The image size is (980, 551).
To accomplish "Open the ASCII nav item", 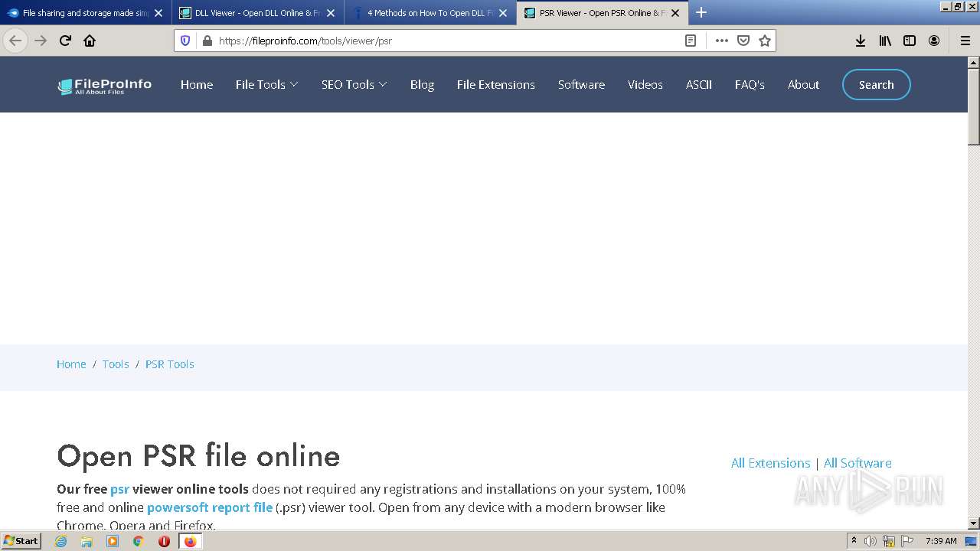I will 699,84.
